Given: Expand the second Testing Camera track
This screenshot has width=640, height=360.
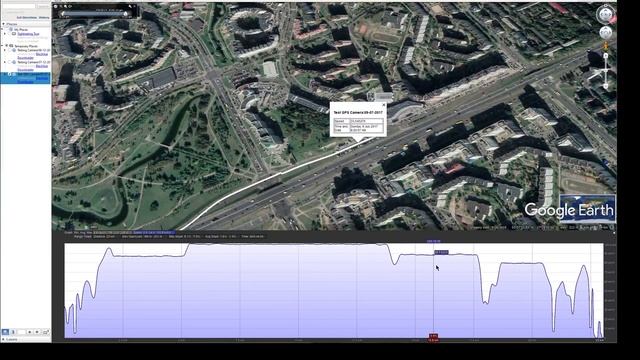Looking at the screenshot, I should 4,62.
